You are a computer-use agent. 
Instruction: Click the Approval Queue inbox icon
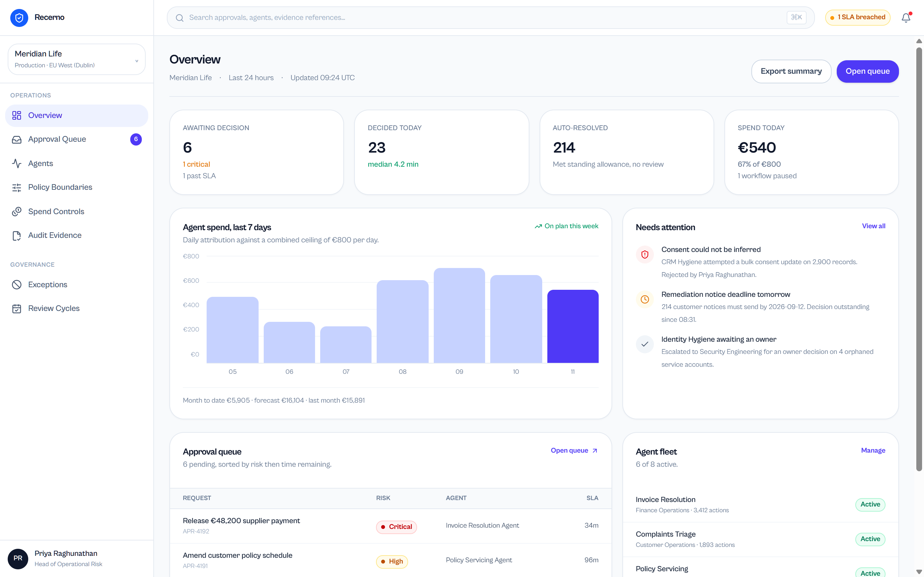pos(16,139)
